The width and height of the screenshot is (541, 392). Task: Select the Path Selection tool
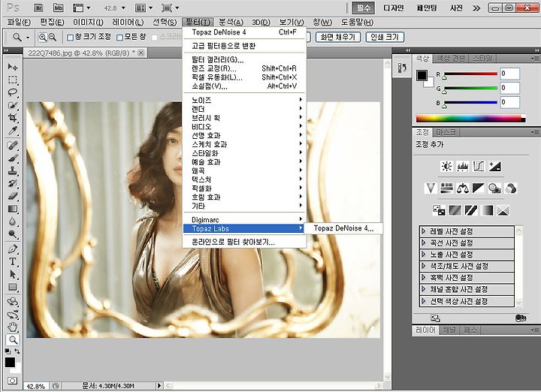click(x=13, y=274)
